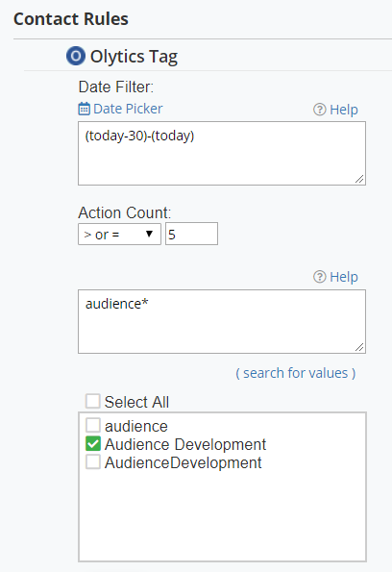392x572 pixels.
Task: Click the question mark icon above audience field
Action: pos(319,277)
